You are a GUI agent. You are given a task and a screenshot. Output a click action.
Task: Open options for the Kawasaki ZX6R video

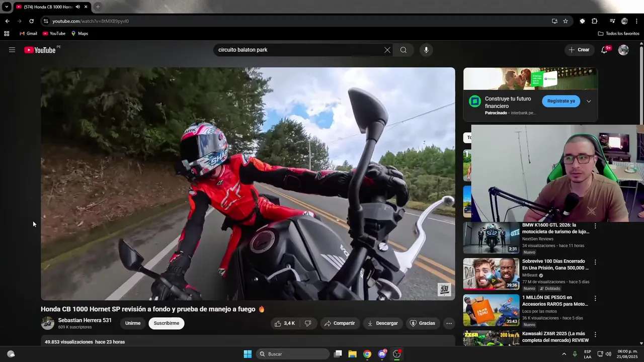[x=595, y=334]
